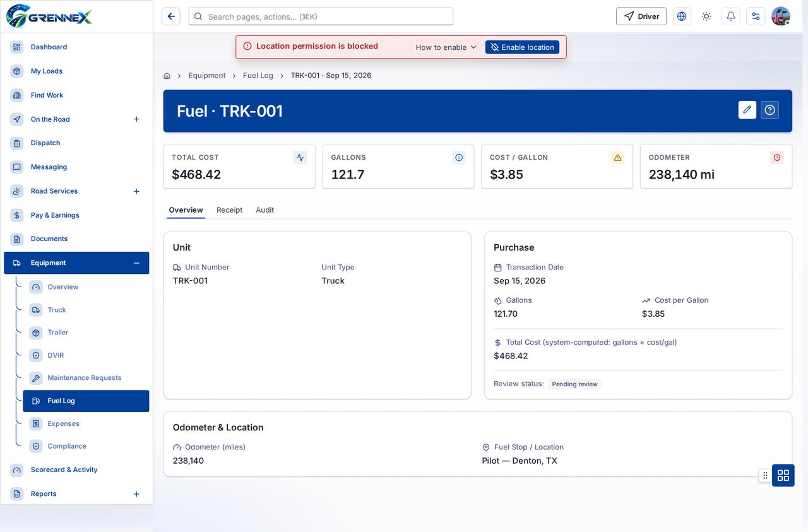Image resolution: width=808 pixels, height=532 pixels.
Task: Open help question-mark icon on Fuel header
Action: click(x=770, y=110)
